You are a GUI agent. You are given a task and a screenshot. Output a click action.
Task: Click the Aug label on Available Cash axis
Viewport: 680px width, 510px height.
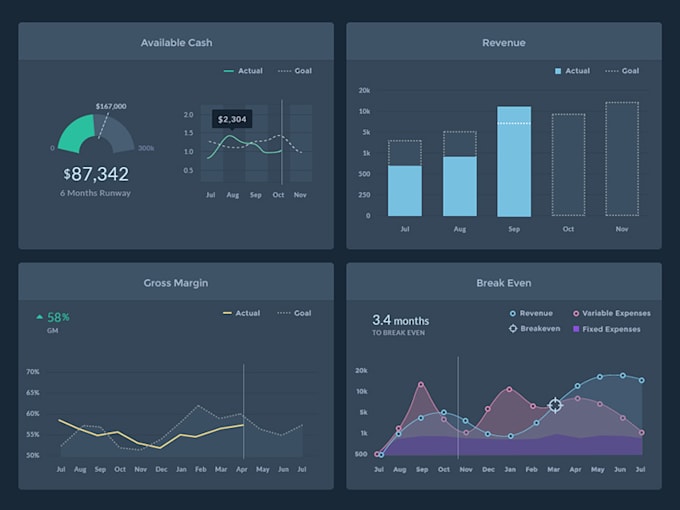point(232,195)
